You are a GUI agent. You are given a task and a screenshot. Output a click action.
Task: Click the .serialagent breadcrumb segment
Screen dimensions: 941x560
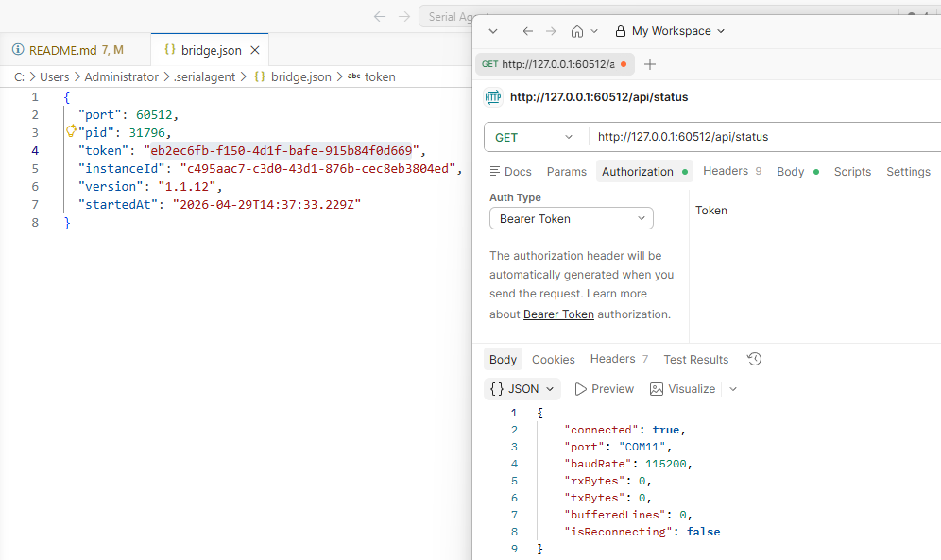pos(205,76)
